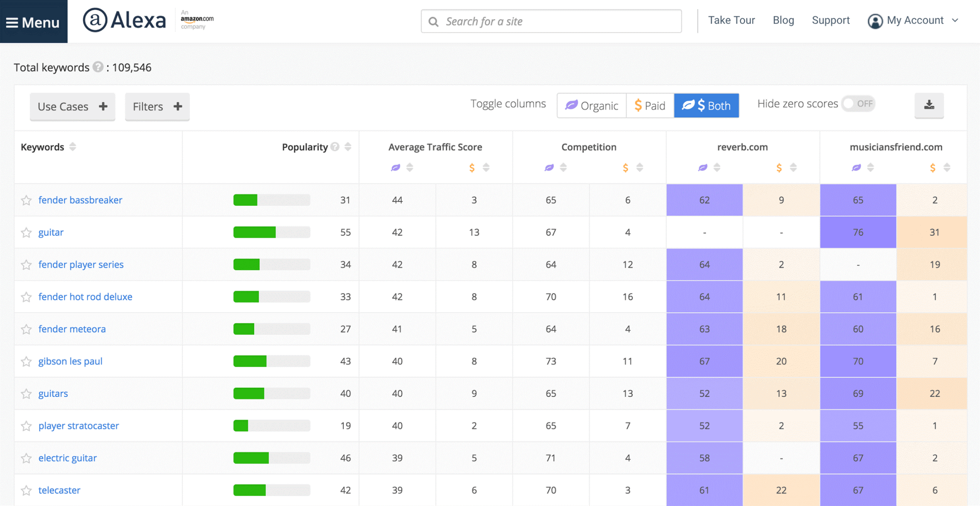Viewport: 980px width, 506px height.
Task: Sort Competition by organic score
Action: [x=563, y=167]
